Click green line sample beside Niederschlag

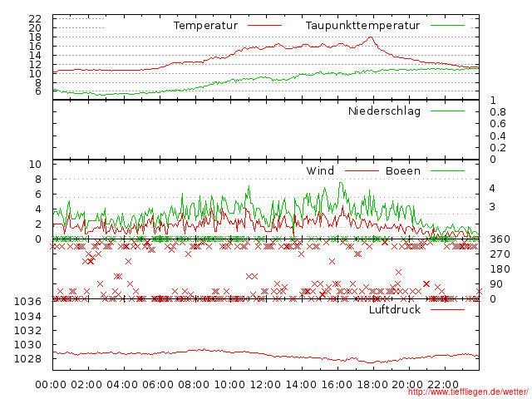tap(447, 111)
